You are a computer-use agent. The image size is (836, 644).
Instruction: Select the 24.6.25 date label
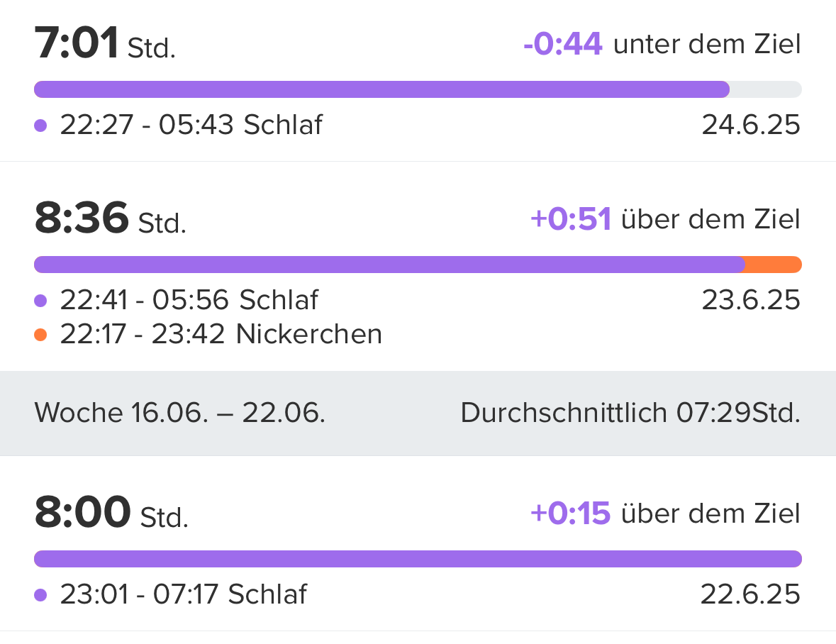(x=751, y=125)
